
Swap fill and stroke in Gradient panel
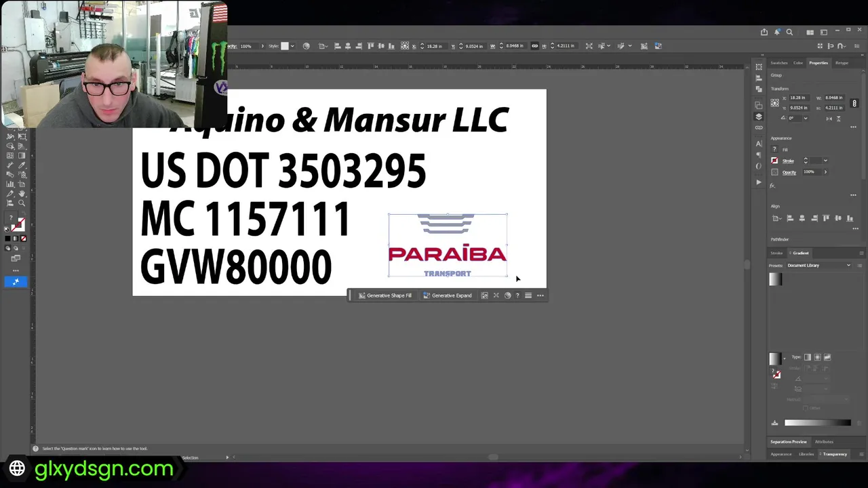[776, 374]
